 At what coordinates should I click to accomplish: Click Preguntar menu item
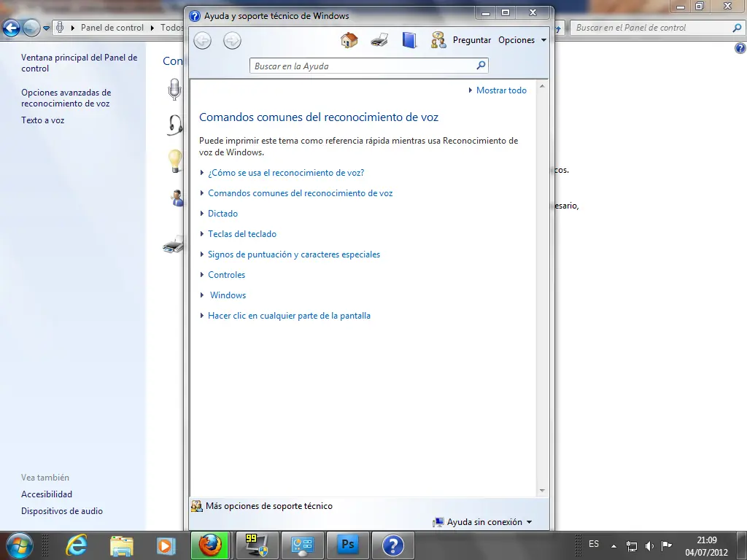tap(472, 40)
